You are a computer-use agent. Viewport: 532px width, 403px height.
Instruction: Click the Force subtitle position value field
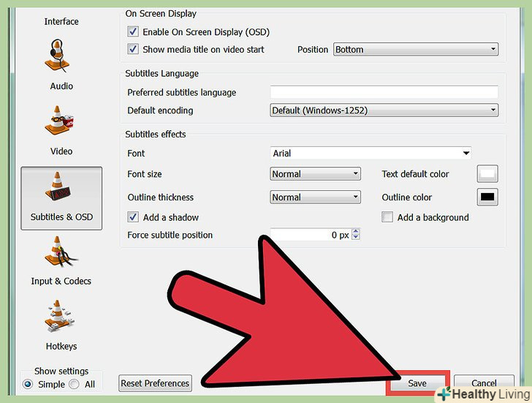pyautogui.click(x=311, y=235)
